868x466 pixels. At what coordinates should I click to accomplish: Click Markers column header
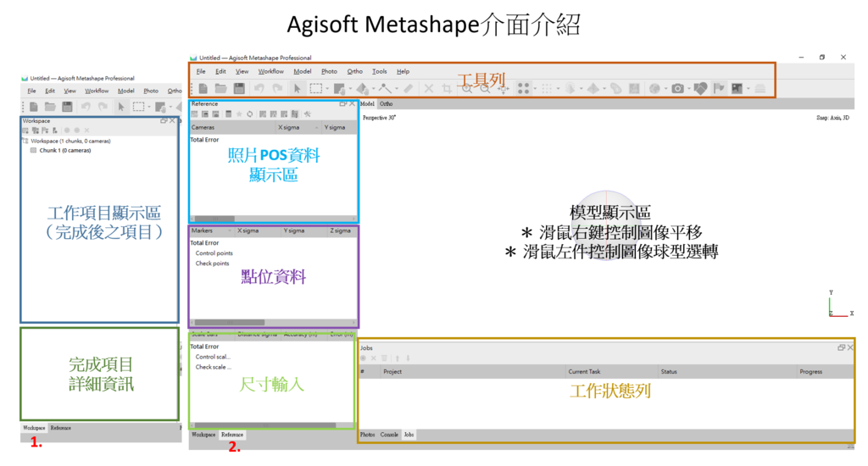[212, 230]
